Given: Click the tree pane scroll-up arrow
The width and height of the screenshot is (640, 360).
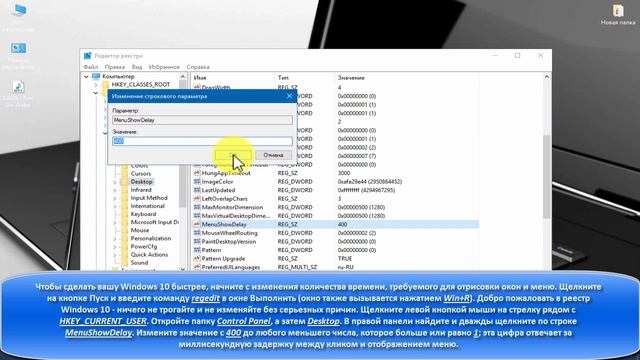Looking at the screenshot, I should [x=182, y=77].
